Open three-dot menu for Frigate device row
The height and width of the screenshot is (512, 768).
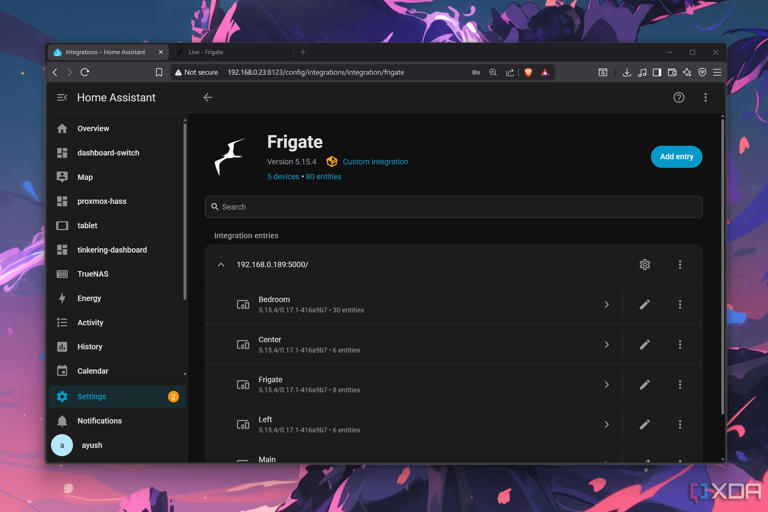680,385
